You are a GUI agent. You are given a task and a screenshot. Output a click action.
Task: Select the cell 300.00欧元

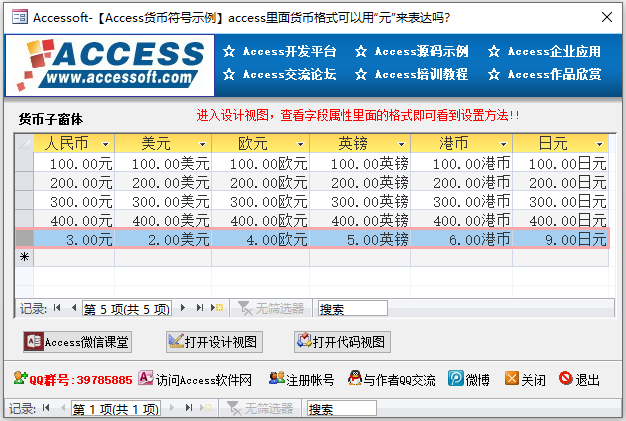point(261,201)
